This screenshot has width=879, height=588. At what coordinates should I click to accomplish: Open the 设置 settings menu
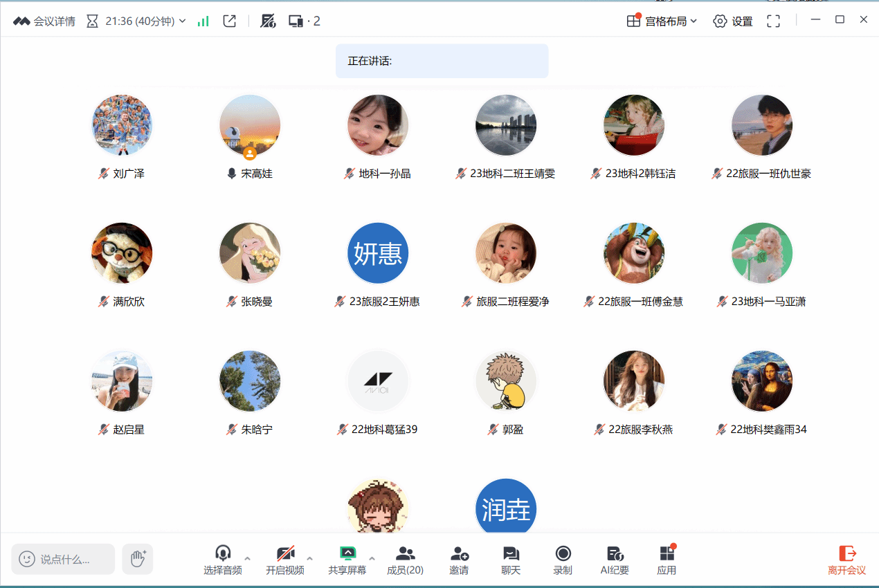[733, 21]
